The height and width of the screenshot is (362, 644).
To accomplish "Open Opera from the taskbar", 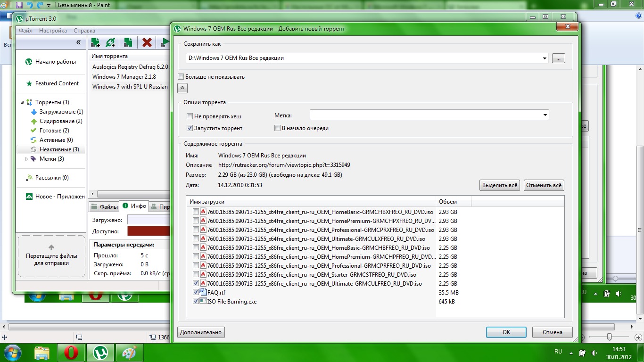I will click(71, 352).
